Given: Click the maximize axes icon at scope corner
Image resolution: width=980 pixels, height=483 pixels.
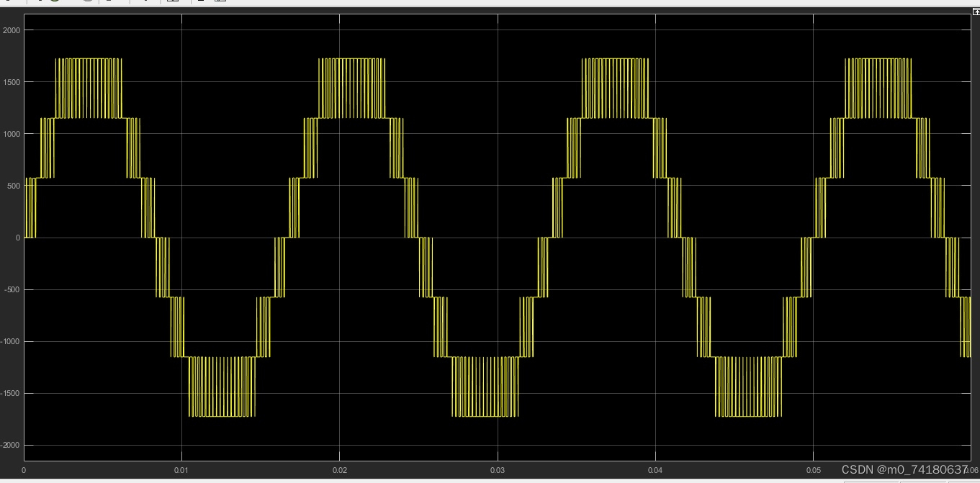Looking at the screenshot, I should (x=976, y=12).
